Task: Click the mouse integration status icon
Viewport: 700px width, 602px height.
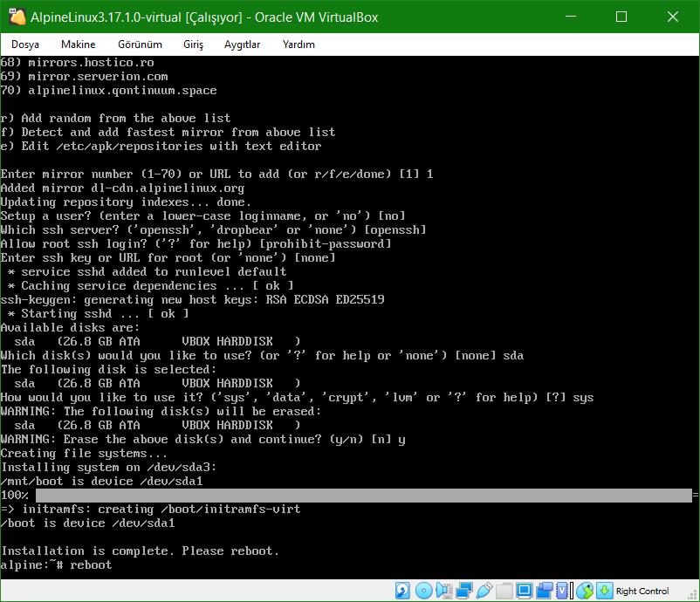Action: [585, 591]
